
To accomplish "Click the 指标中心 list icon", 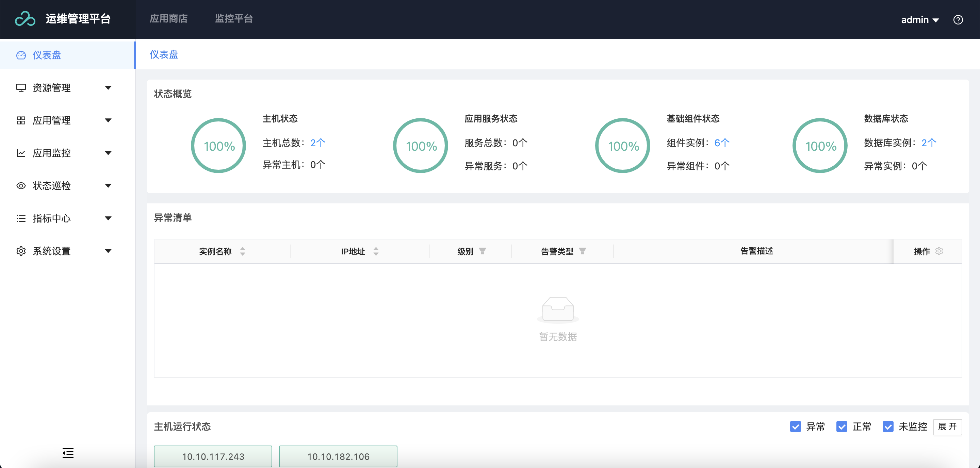I will (x=21, y=218).
